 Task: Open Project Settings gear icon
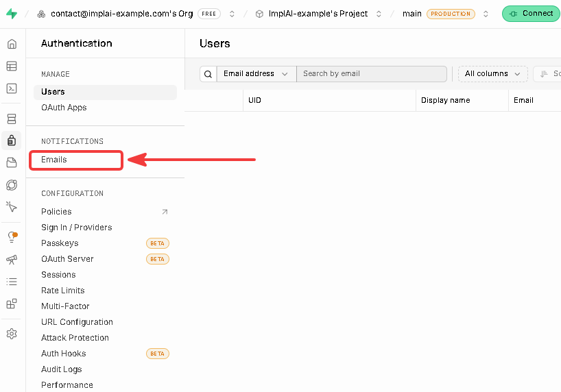pos(12,334)
